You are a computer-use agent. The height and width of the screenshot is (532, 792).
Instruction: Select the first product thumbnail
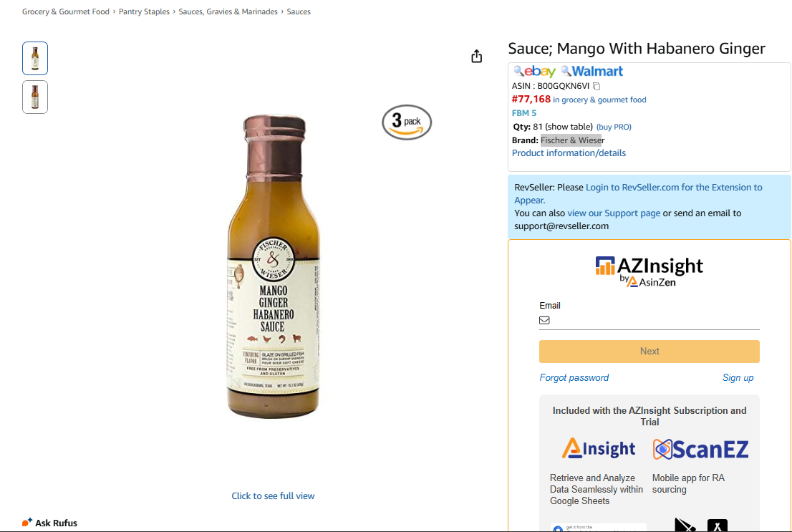click(x=35, y=59)
